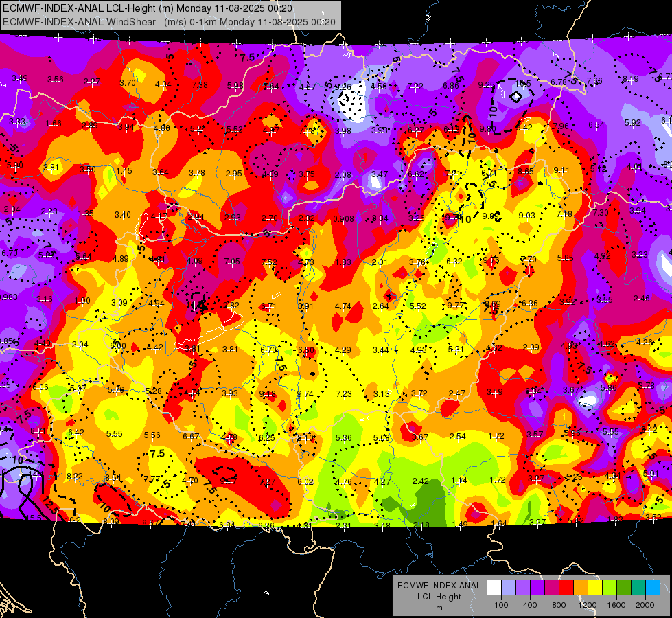Image resolution: width=672 pixels, height=618 pixels.
Task: Click the grid value 8.22 on the map
Action: pyautogui.click(x=75, y=476)
